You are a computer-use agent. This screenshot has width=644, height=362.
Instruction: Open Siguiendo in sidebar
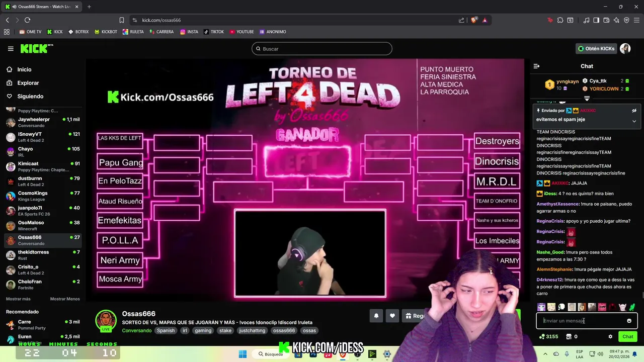(30, 96)
